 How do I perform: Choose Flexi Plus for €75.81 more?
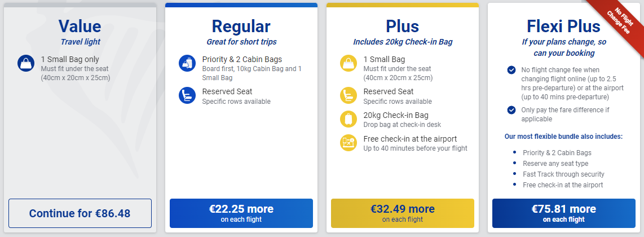[x=564, y=213]
